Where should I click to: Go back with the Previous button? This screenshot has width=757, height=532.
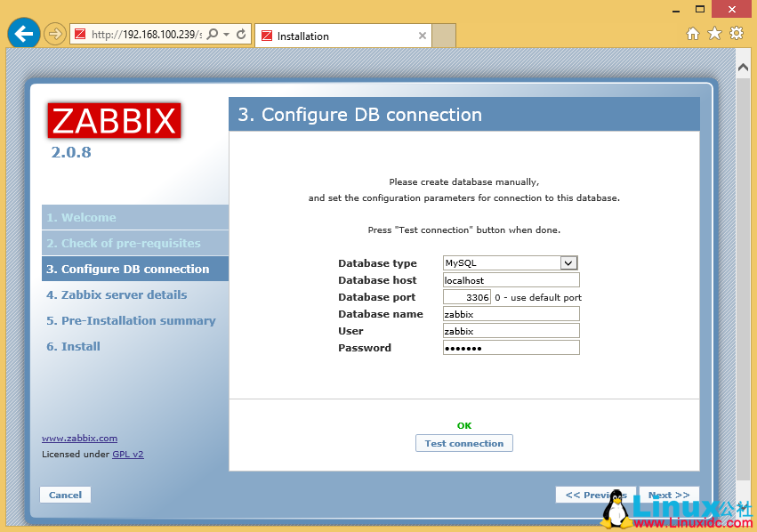point(595,495)
